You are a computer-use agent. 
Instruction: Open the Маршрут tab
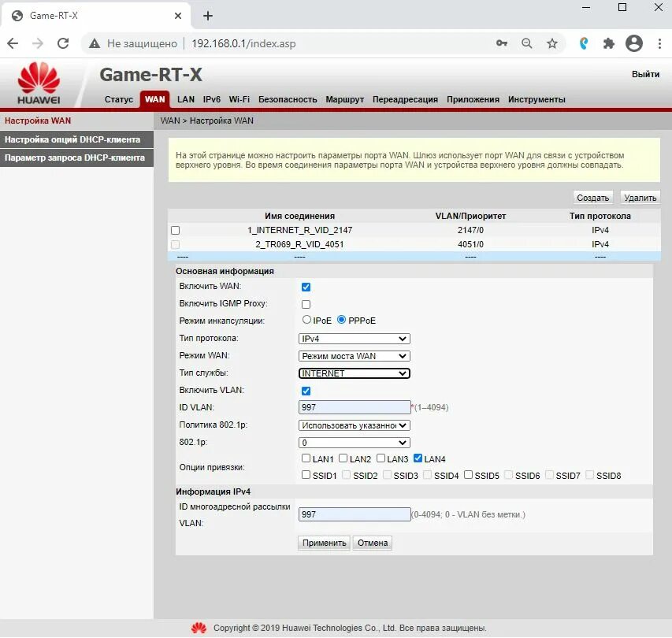point(344,99)
